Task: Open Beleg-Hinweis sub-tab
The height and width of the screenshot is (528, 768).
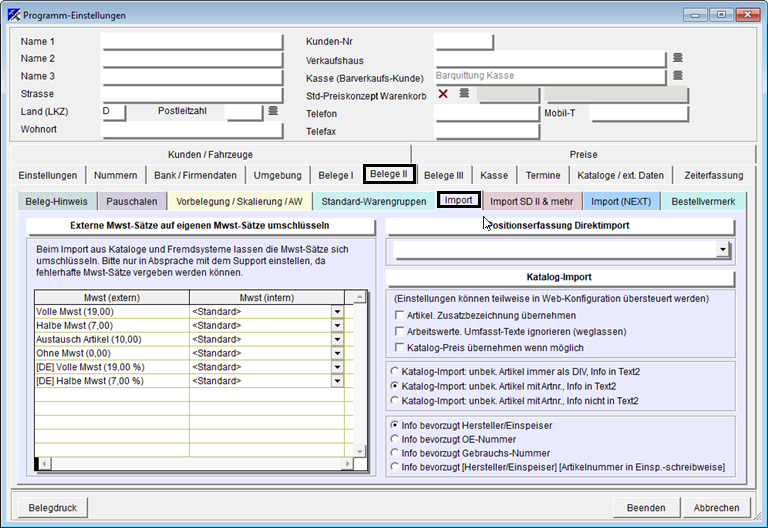Action: click(56, 201)
